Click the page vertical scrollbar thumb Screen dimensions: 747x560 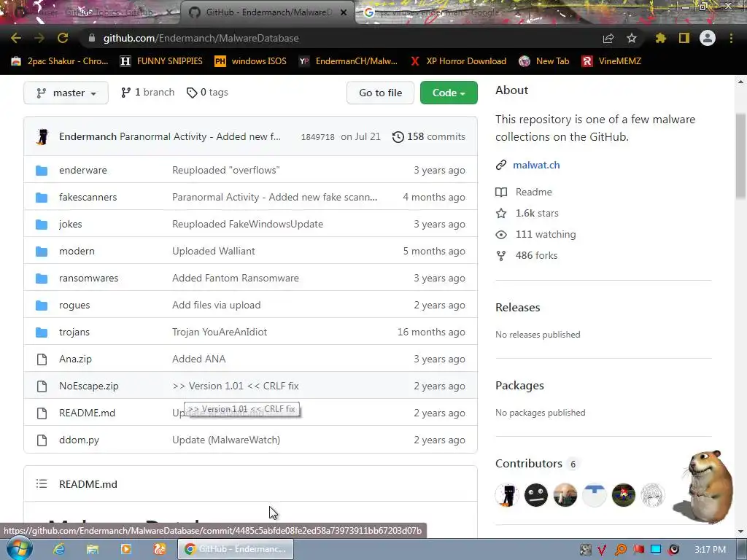click(740, 156)
